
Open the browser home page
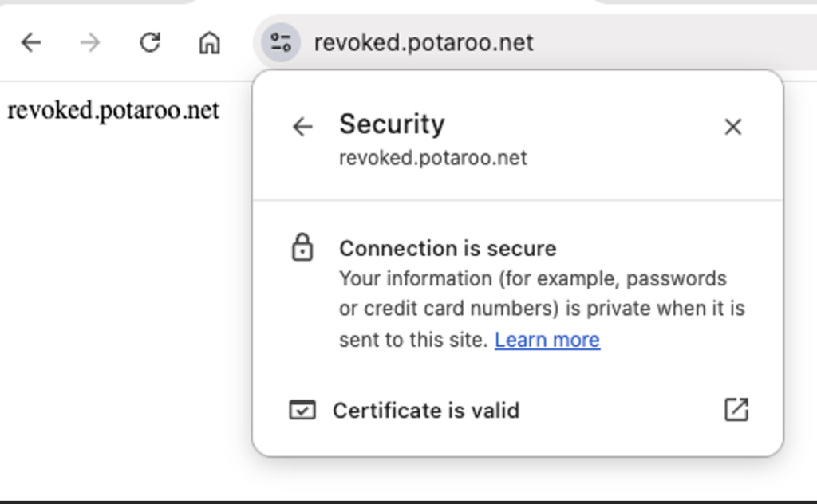click(209, 43)
